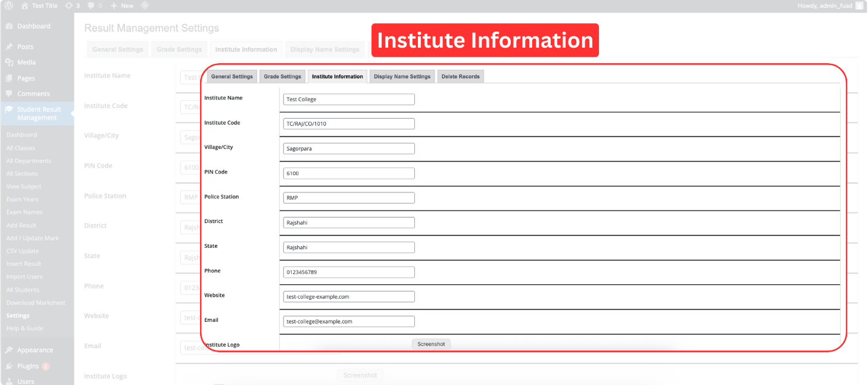The image size is (868, 385).
Task: Open View Subject in the submenu
Action: (24, 187)
